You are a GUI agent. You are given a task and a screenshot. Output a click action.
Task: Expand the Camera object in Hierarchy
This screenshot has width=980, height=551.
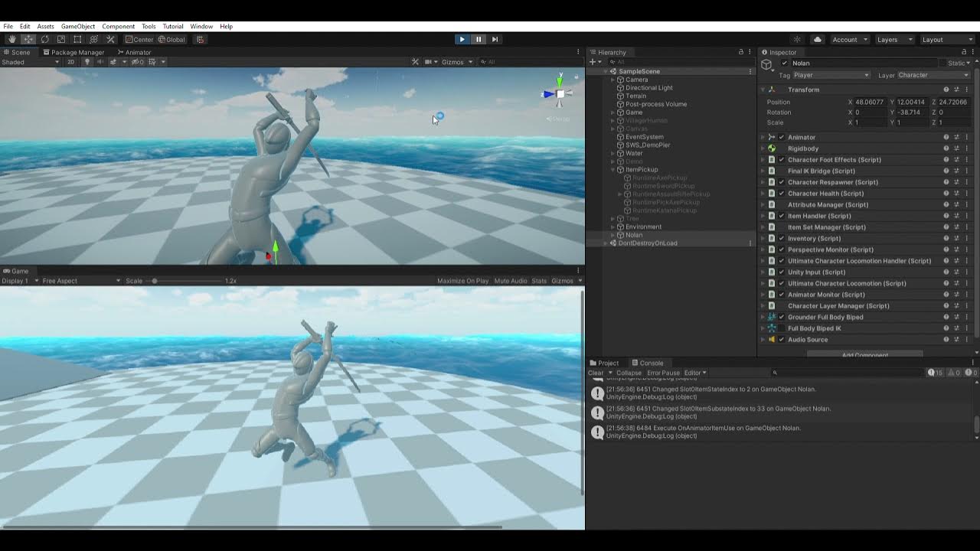(612, 80)
